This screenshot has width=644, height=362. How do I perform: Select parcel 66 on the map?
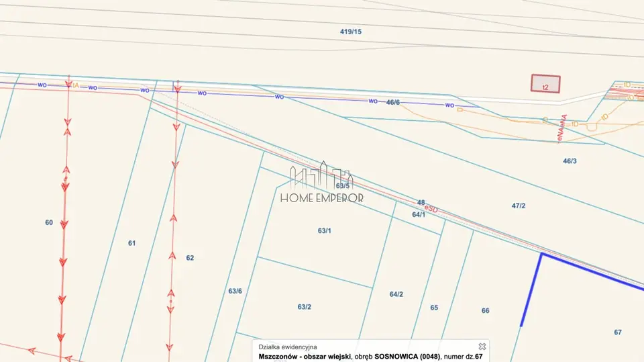tap(486, 310)
